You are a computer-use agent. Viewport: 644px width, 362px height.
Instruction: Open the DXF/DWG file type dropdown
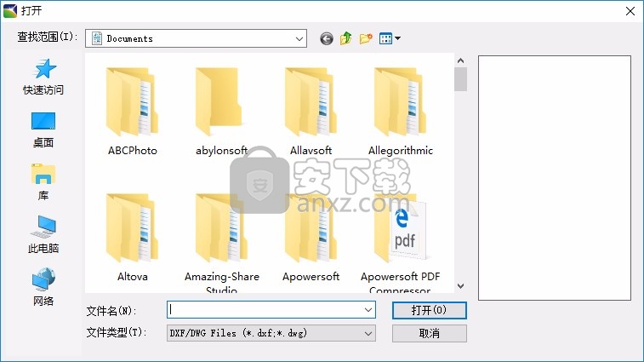click(368, 333)
